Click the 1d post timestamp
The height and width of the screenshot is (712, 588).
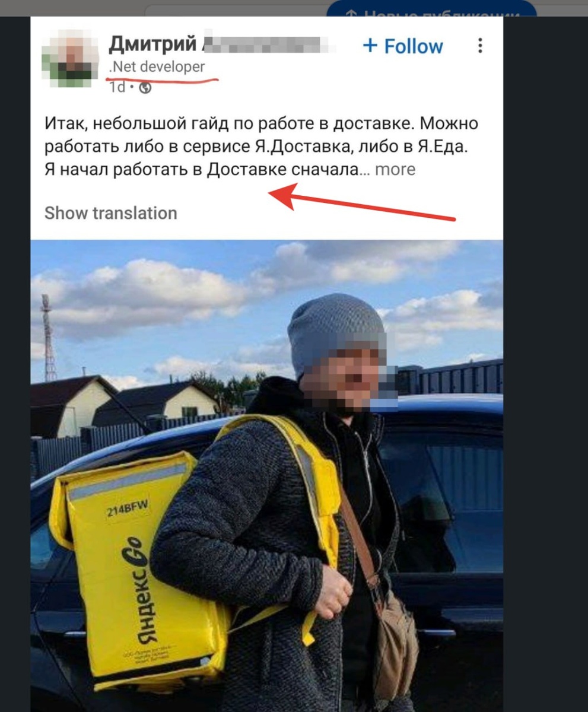point(117,88)
